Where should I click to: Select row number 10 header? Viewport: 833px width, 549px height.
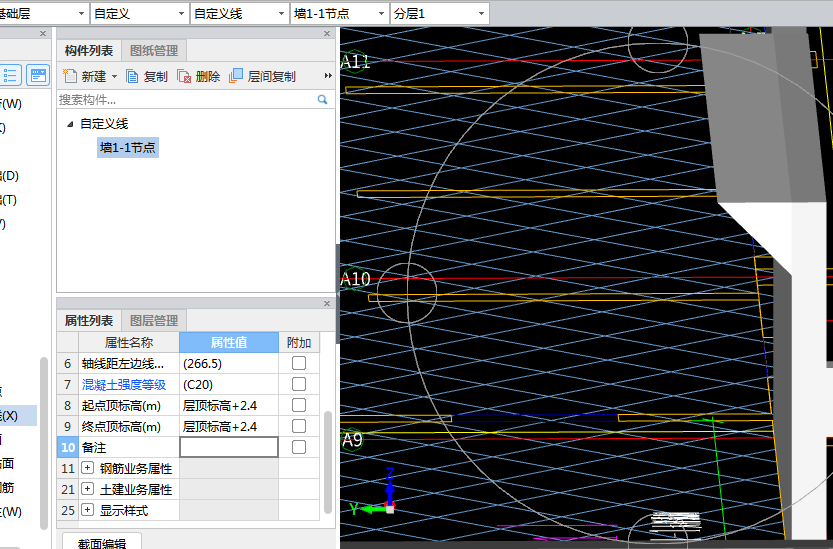coord(68,447)
